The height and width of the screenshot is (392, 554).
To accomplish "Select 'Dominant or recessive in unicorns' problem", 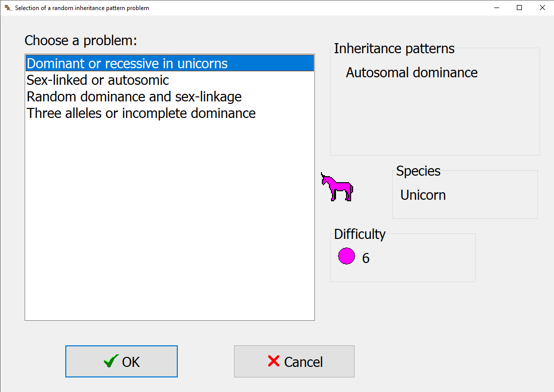I will click(x=127, y=64).
